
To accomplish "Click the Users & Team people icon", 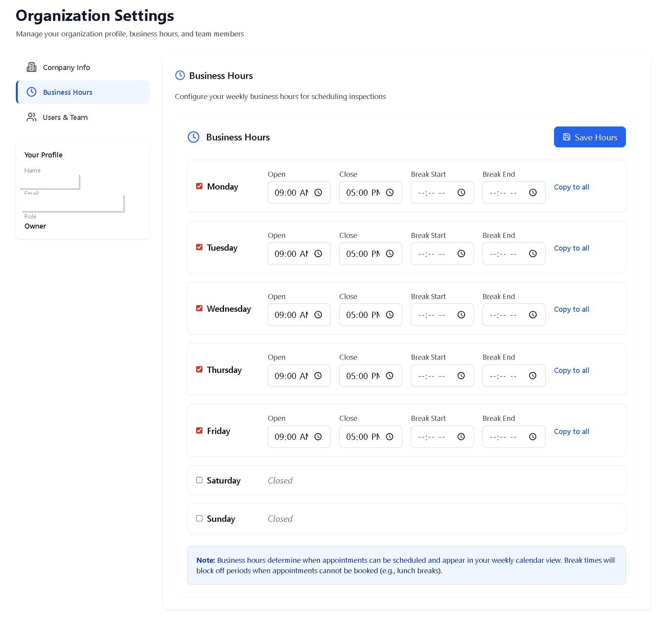I will (x=31, y=117).
